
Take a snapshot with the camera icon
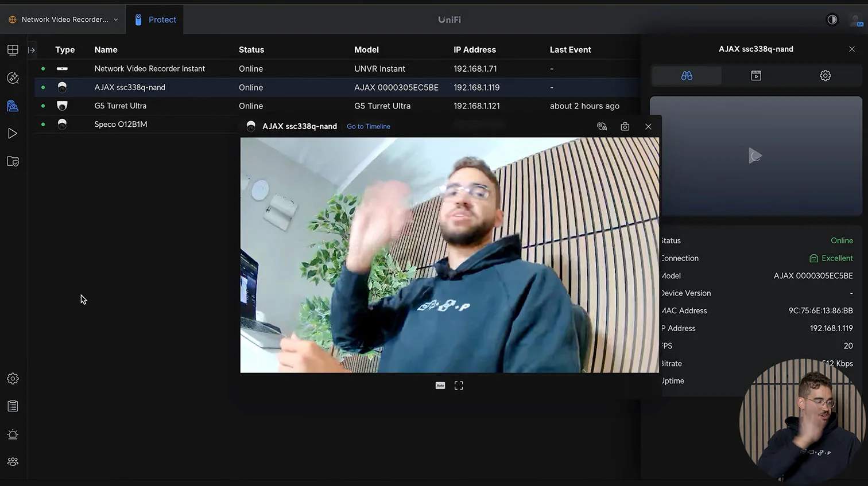pyautogui.click(x=625, y=127)
